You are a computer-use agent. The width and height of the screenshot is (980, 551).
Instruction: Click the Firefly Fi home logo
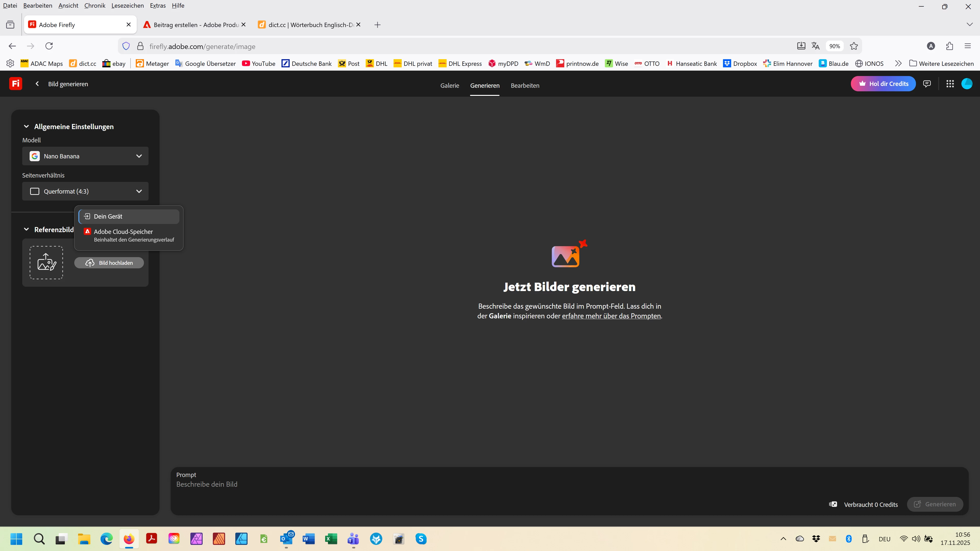pos(16,84)
